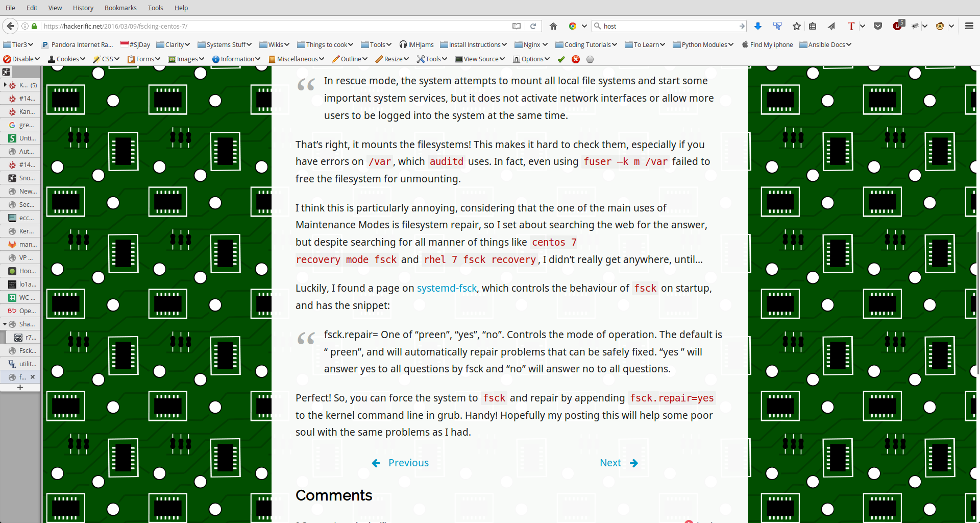Open the History menu
This screenshot has height=523, width=980.
pos(83,8)
